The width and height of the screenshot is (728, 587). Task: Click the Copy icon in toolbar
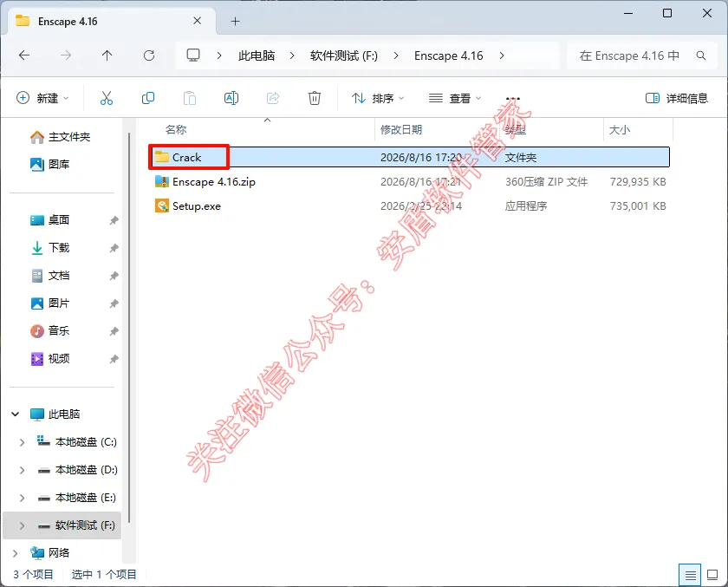[147, 98]
